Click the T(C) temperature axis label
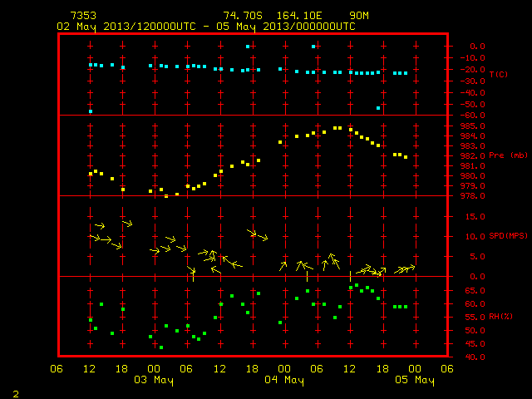The image size is (532, 399). [499, 74]
